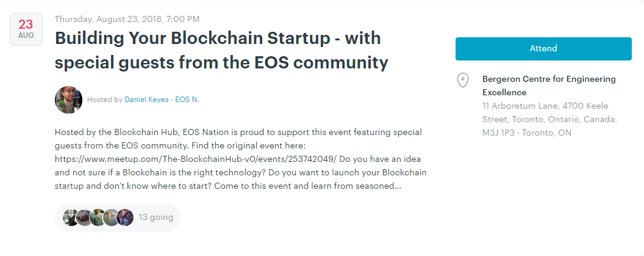
Task: Select the black-and-white attendee avatar
Action: click(x=71, y=218)
